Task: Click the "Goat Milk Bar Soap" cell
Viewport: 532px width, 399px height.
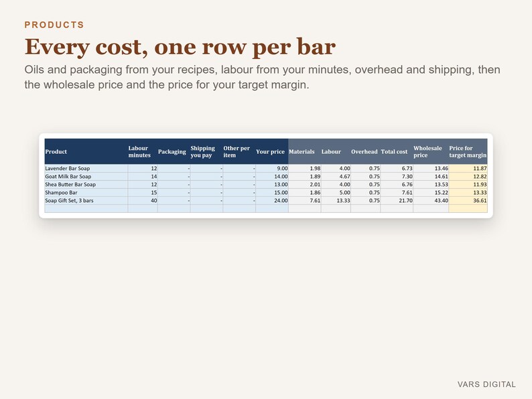Action: click(x=86, y=177)
